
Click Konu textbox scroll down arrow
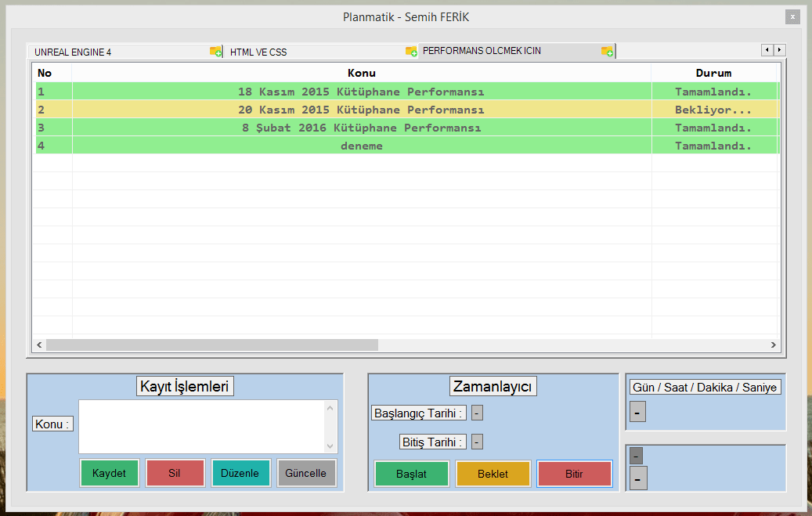(330, 446)
